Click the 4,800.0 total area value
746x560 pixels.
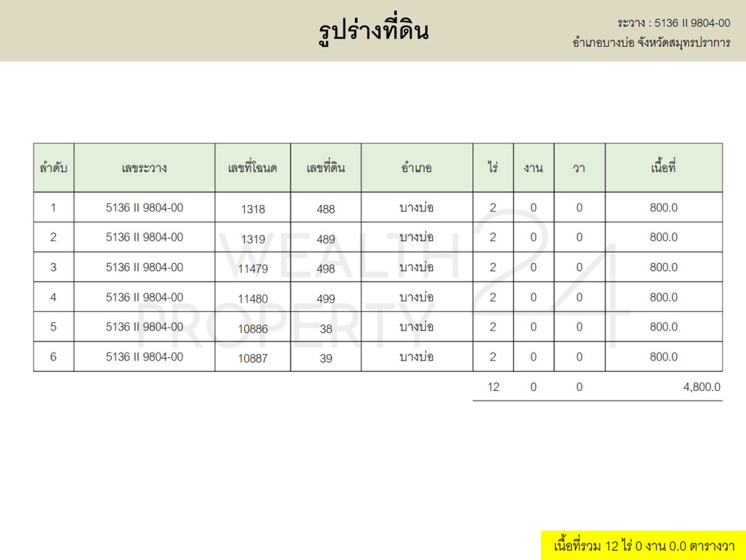tap(702, 386)
